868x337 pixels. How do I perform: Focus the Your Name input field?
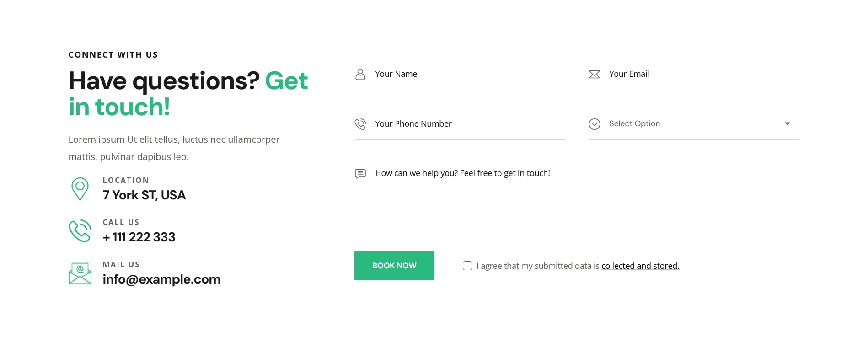[466, 74]
